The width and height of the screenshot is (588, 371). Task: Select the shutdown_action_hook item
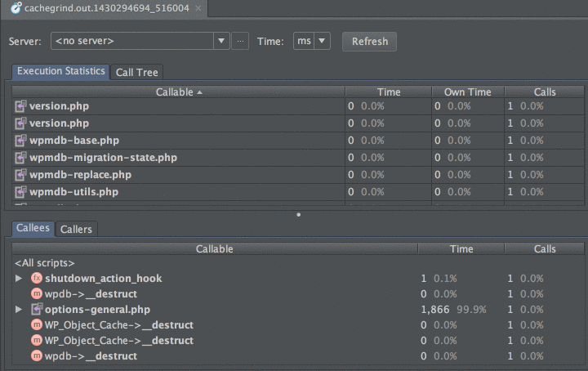[x=104, y=279]
